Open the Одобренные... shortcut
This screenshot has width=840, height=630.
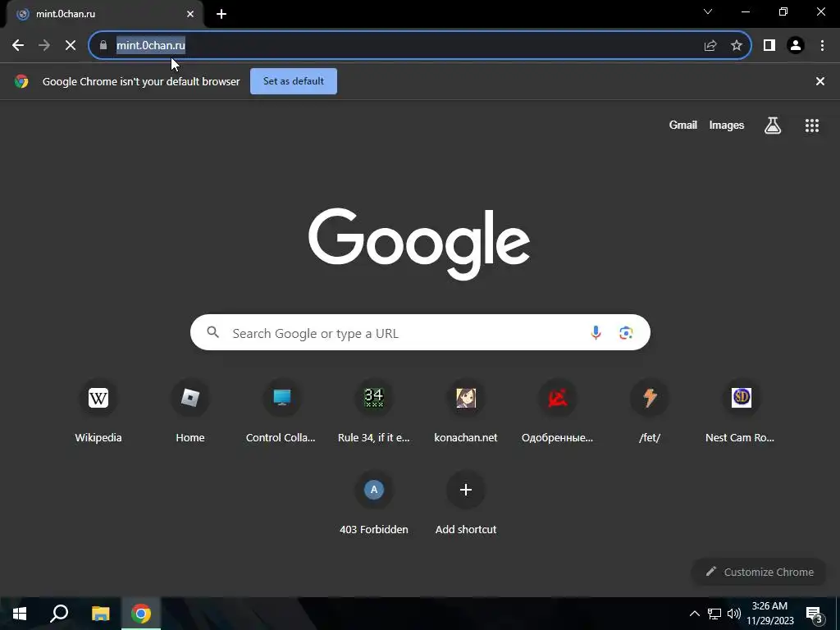[557, 413]
